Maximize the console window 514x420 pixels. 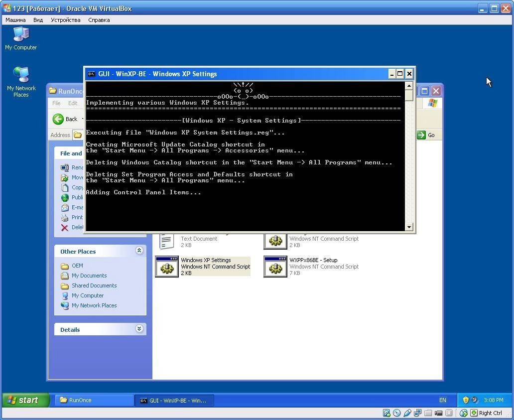pyautogui.click(x=400, y=74)
